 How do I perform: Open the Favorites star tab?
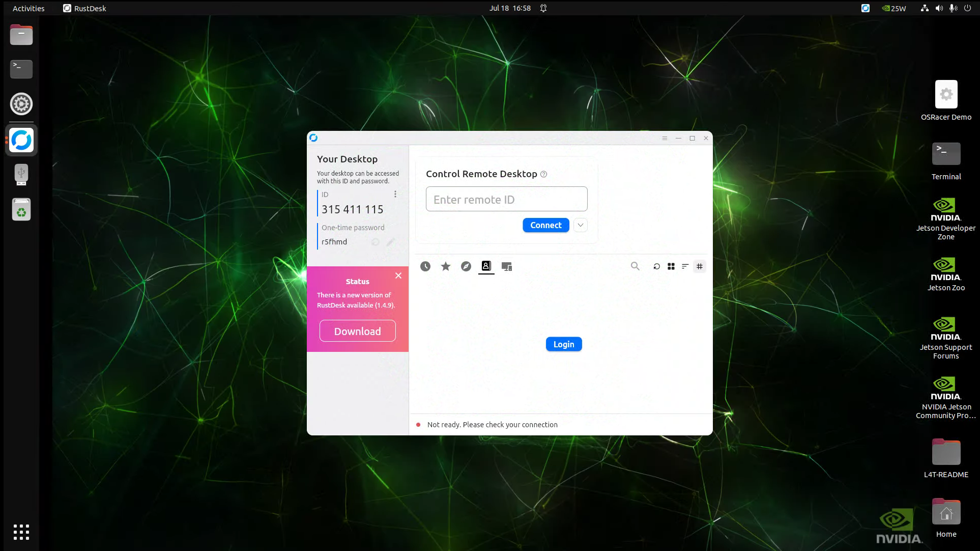(x=446, y=266)
